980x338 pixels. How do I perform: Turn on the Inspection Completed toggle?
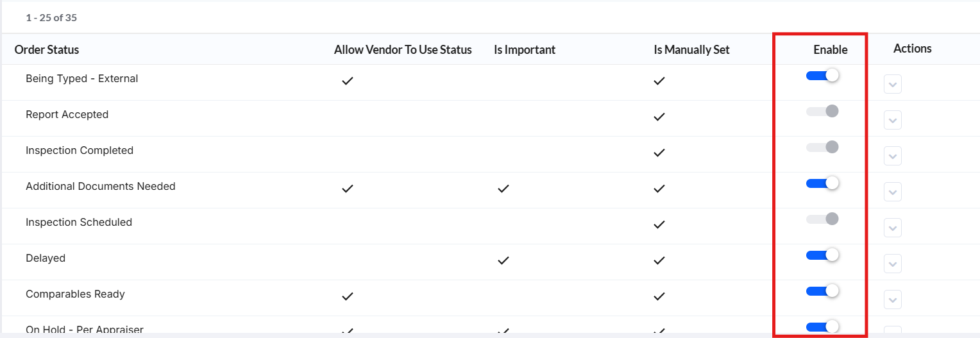point(822,148)
